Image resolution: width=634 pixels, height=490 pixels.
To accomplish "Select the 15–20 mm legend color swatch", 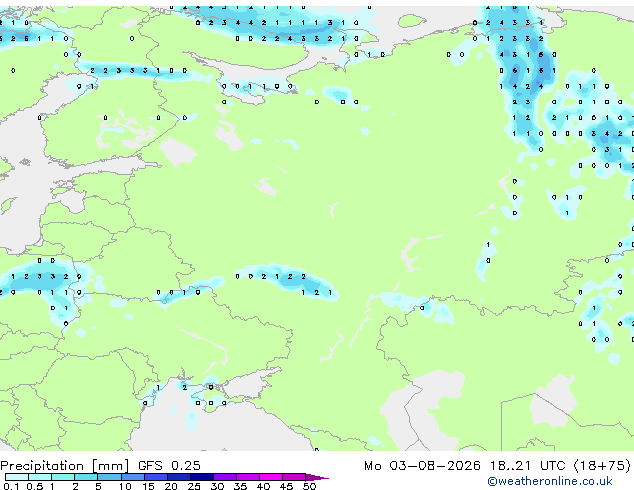I will [156, 477].
